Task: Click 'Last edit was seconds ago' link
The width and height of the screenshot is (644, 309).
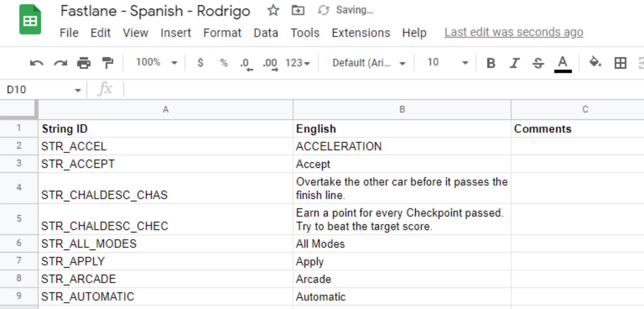Action: pos(514,32)
